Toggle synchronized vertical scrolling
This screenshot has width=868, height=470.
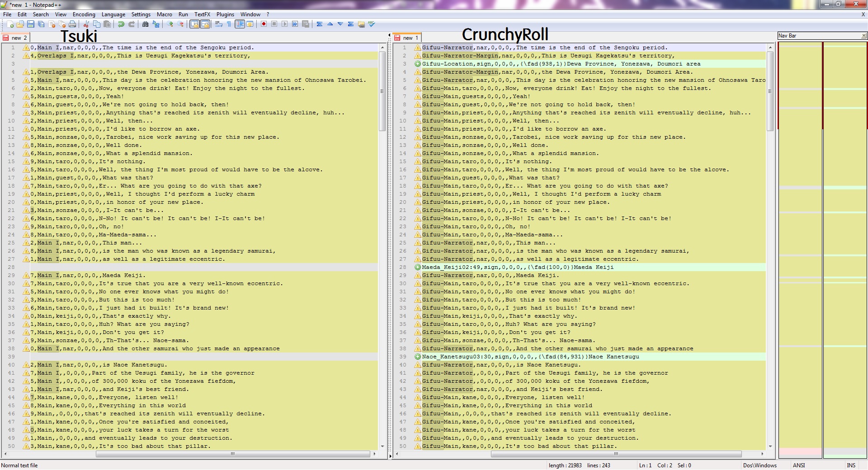194,24
